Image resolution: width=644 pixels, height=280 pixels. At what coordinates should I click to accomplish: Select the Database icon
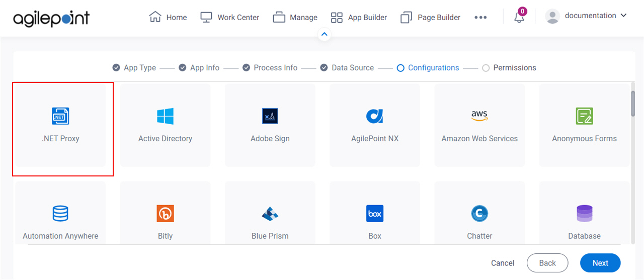tap(585, 214)
